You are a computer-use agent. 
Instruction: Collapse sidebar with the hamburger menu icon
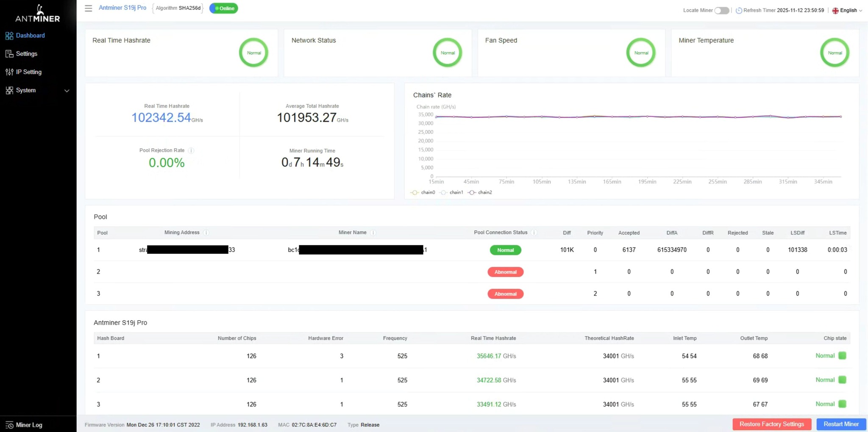pos(88,8)
